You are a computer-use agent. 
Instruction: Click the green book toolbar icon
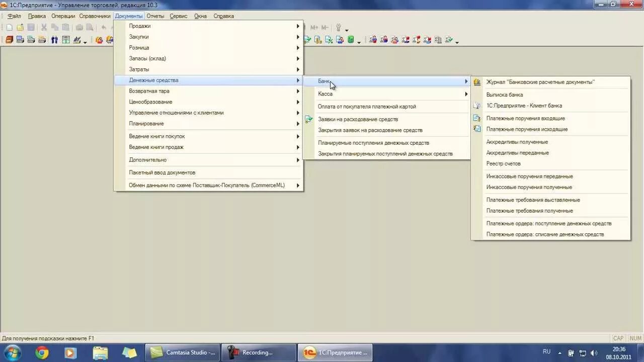pyautogui.click(x=351, y=40)
